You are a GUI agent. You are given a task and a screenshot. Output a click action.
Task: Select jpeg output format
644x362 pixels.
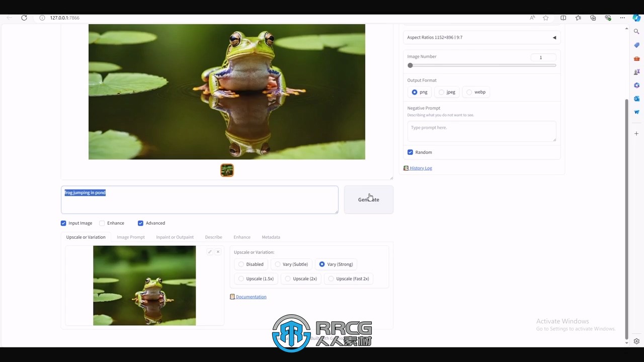(x=447, y=92)
